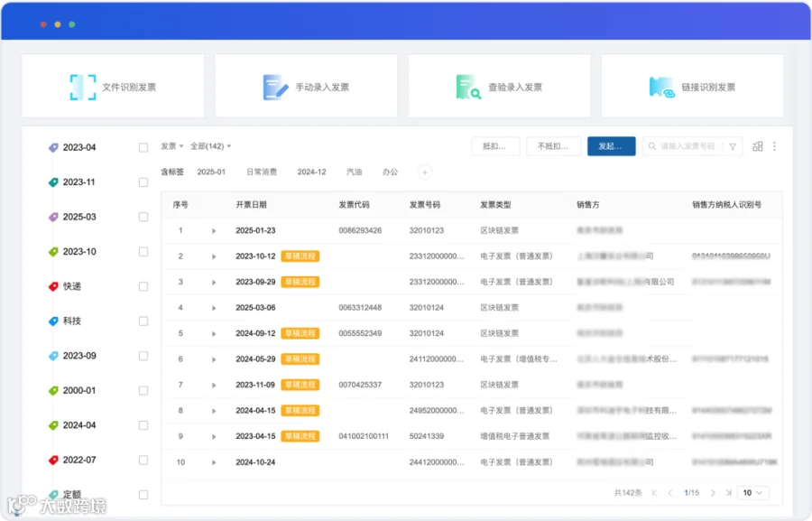Tick the 快递 tag checkbox
Viewport: 812px width, 521px height.
coord(143,286)
